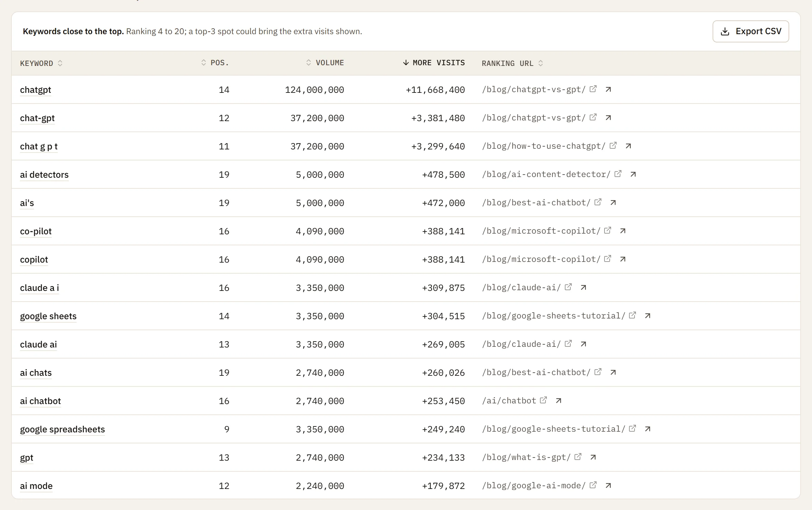Click diagonal arrow icon in ai chats row
This screenshot has height=510, width=812.
613,372
